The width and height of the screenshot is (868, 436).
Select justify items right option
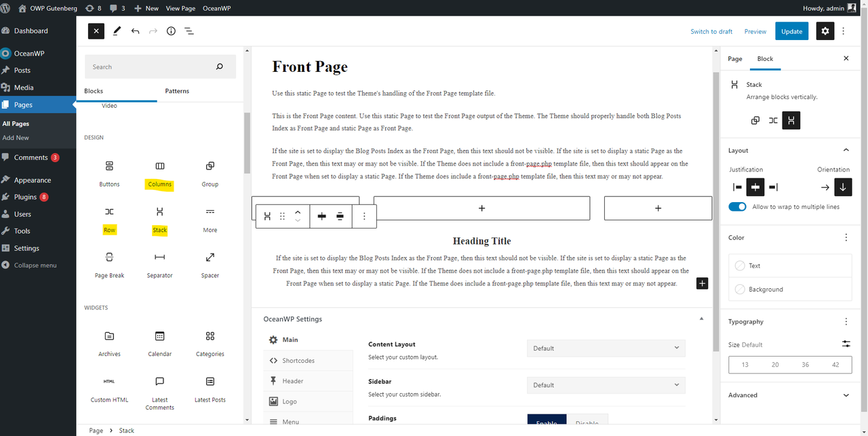point(772,187)
